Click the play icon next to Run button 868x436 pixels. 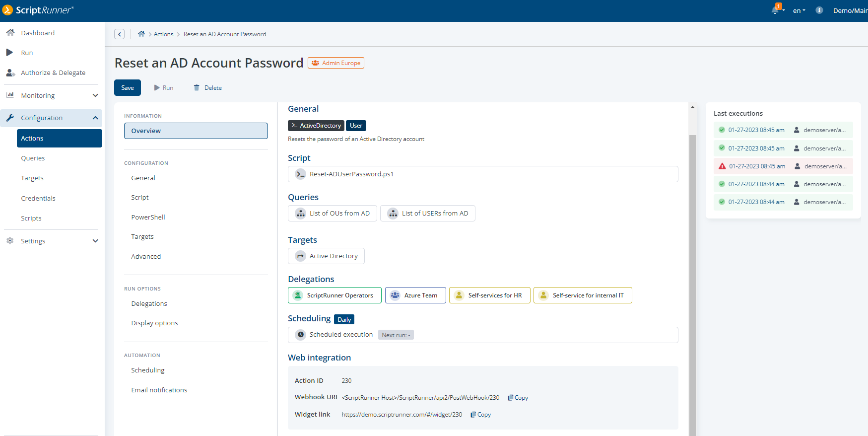157,87
